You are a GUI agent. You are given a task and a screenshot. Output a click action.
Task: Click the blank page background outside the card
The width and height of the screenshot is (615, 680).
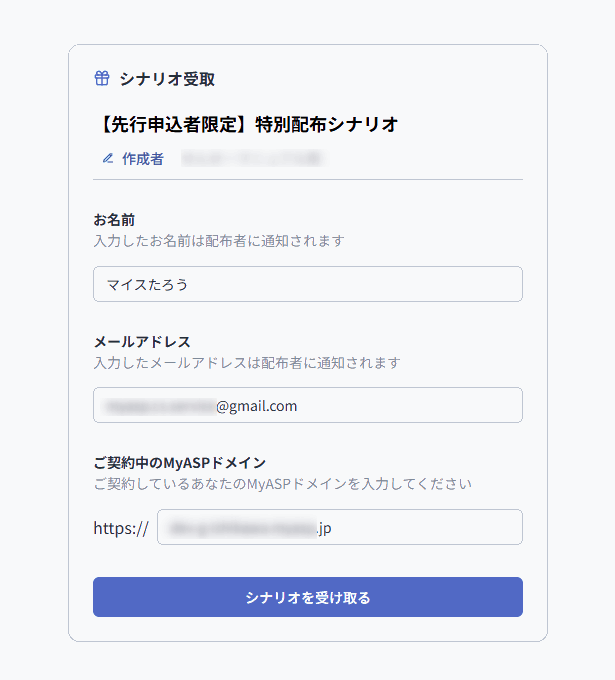(x=580, y=340)
